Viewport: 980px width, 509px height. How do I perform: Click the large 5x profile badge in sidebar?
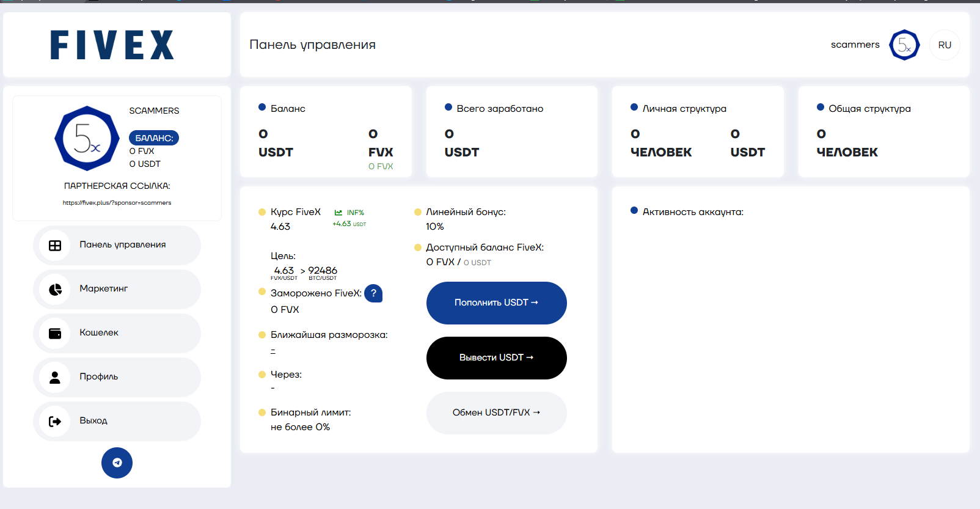[x=87, y=139]
